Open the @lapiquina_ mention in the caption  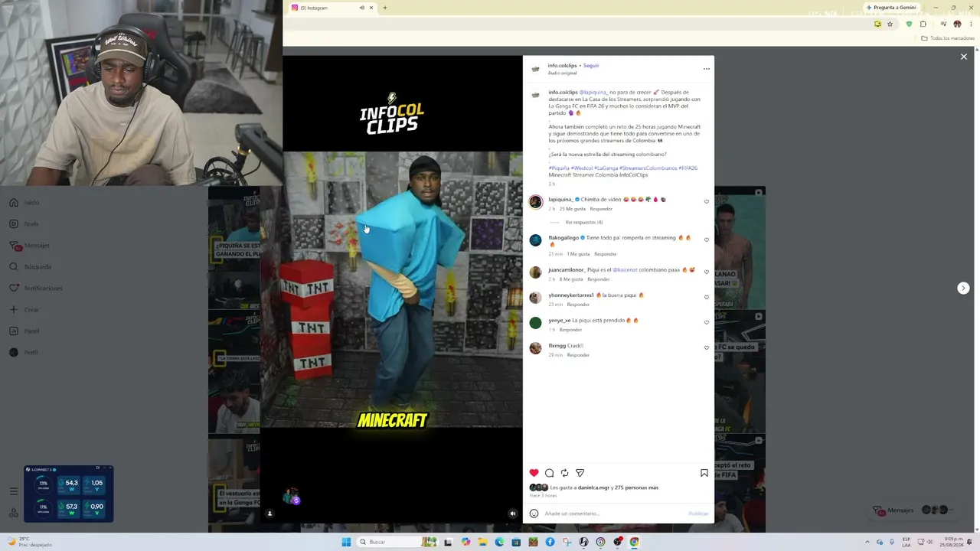593,93
